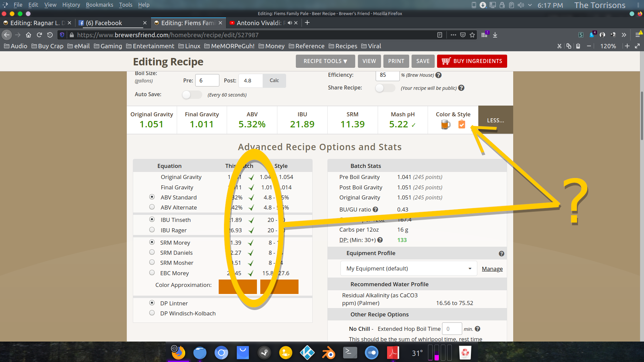Launch Steam from the dock
The height and width of the screenshot is (362, 644).
point(264,353)
